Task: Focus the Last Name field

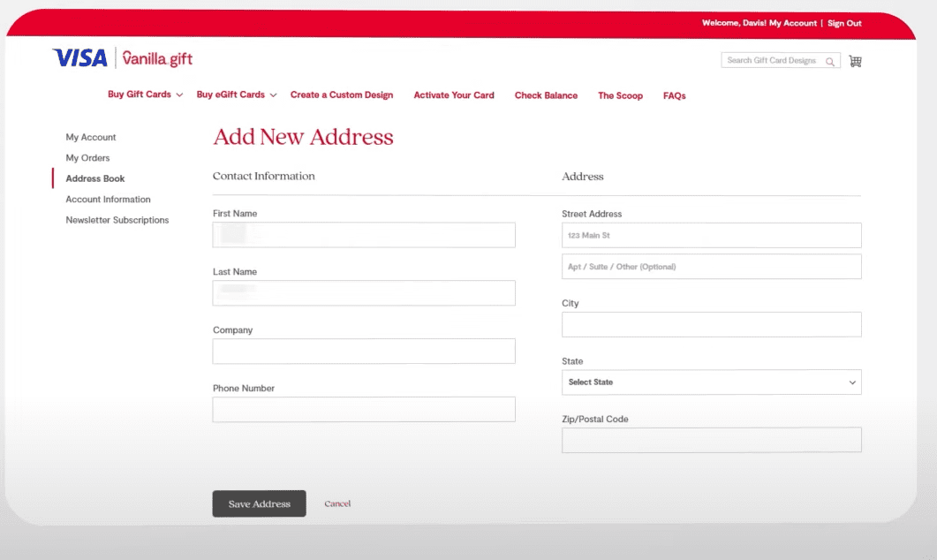Action: pos(364,293)
